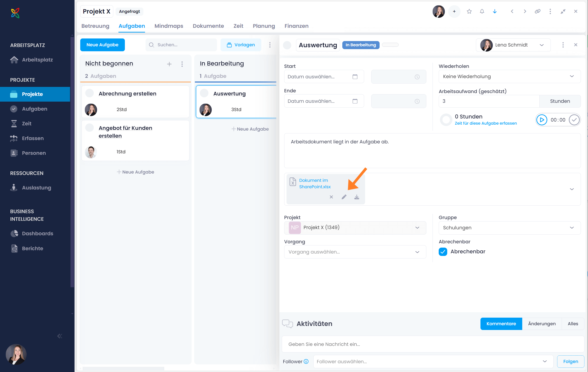This screenshot has height=372, width=588.
Task: Open Gruppe Schulungen dropdown
Action: (509, 228)
